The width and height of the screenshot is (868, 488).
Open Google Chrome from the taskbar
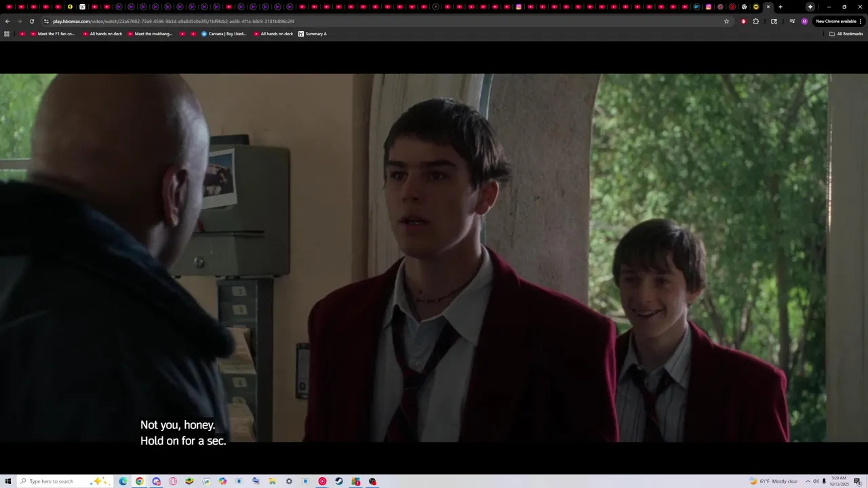140,481
